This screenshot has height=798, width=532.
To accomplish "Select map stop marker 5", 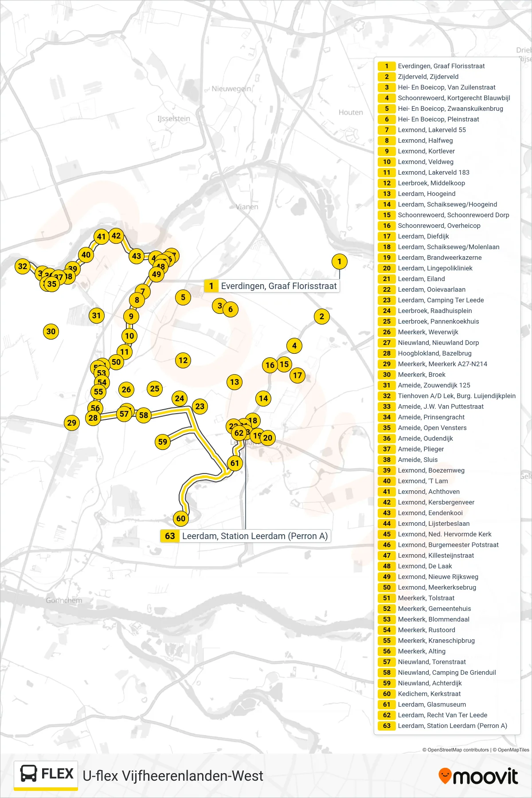I will (183, 297).
